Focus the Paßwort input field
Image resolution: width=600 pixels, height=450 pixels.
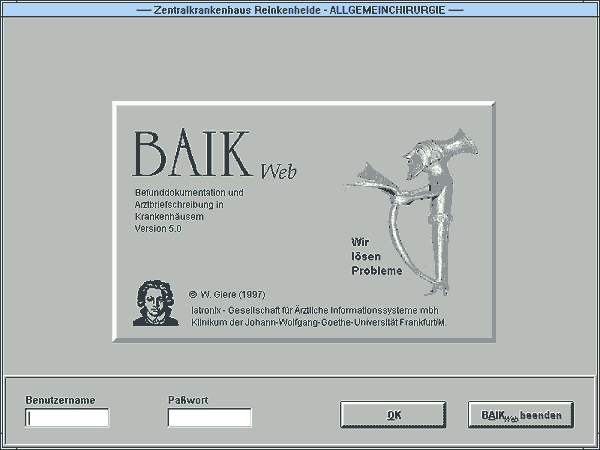click(210, 418)
